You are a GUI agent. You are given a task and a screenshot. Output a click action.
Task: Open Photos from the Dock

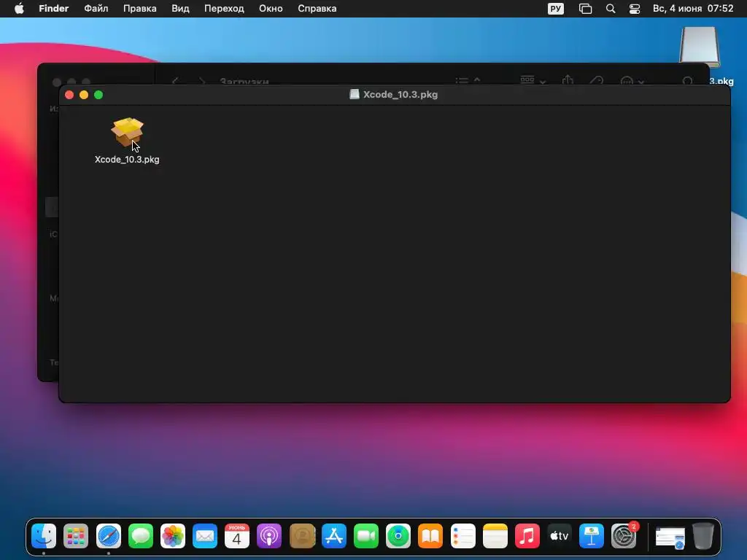click(x=173, y=536)
